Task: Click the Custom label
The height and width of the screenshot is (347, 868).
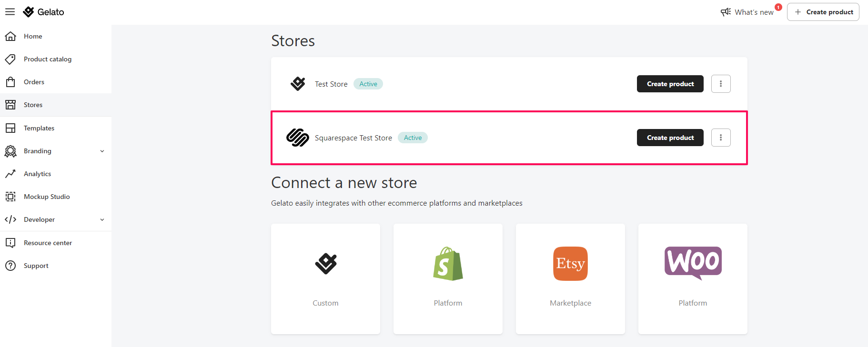Action: [326, 303]
